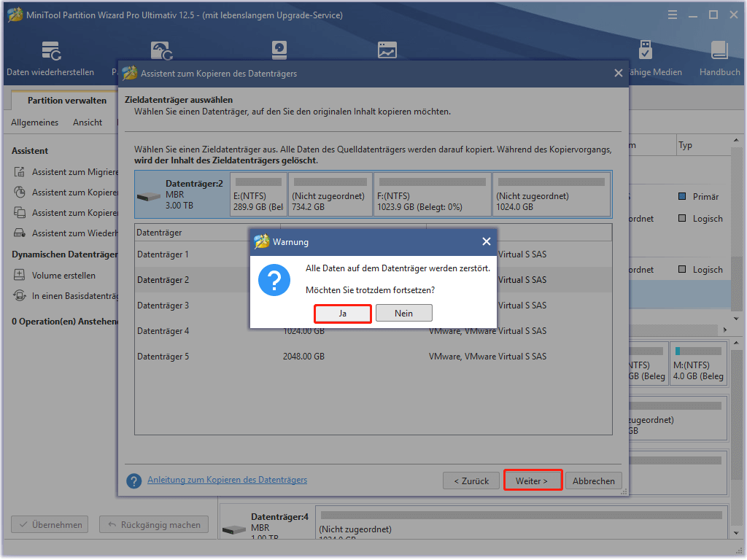Click the disk map scroll-down arrow

pos(736,533)
